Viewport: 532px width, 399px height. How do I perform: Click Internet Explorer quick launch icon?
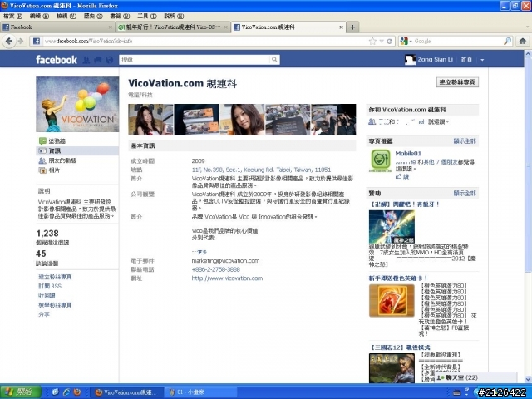pos(66,392)
